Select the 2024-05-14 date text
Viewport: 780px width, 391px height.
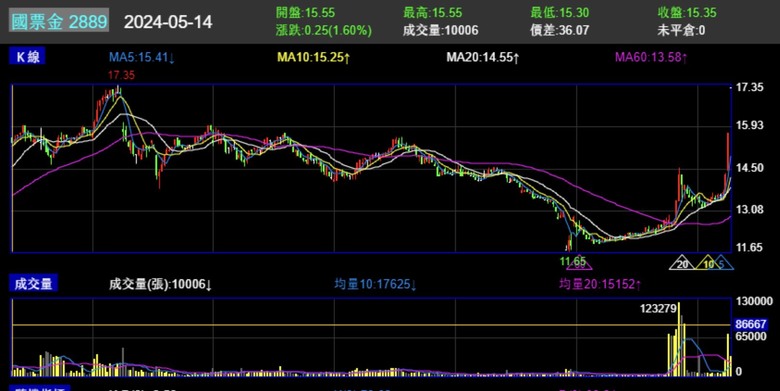click(x=168, y=22)
